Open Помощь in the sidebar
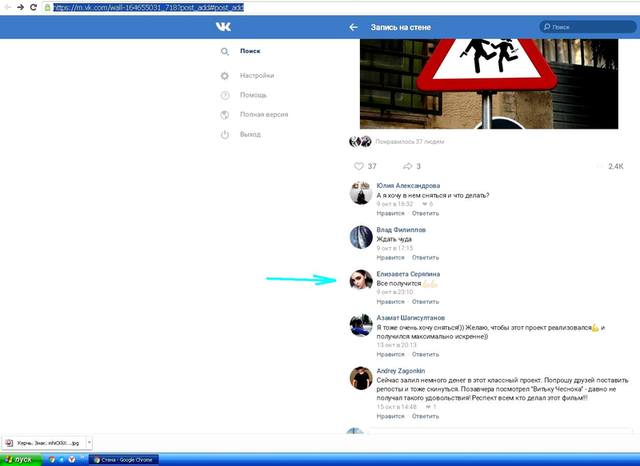 253,95
